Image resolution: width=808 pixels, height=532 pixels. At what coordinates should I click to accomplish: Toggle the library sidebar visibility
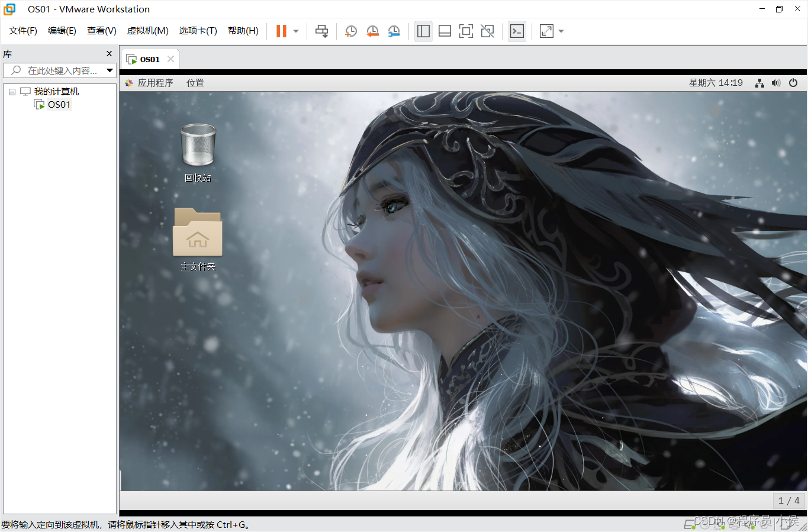(423, 31)
